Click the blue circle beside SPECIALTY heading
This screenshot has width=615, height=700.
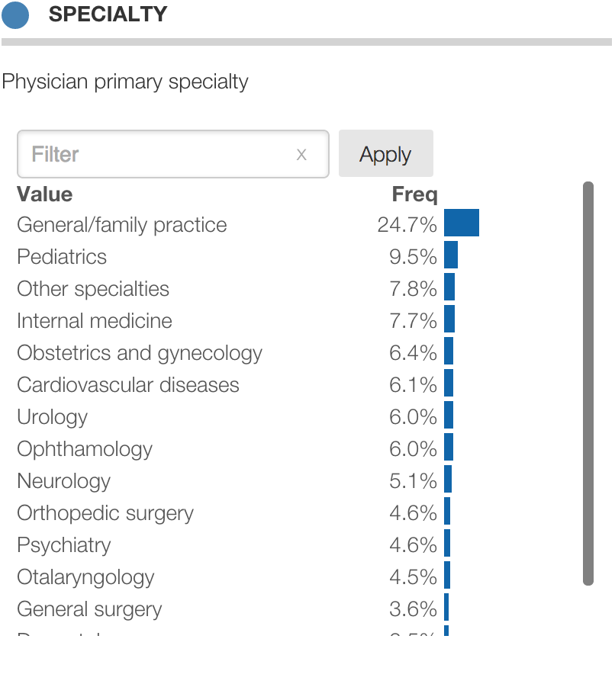tap(15, 14)
